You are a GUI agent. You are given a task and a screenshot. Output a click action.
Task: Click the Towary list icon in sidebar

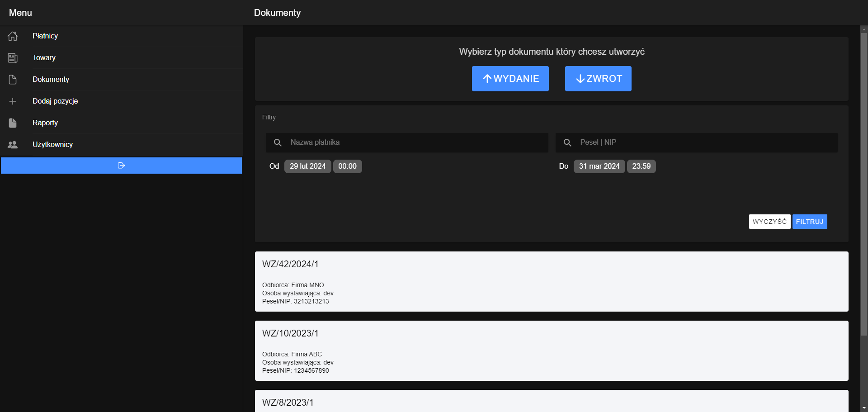12,58
